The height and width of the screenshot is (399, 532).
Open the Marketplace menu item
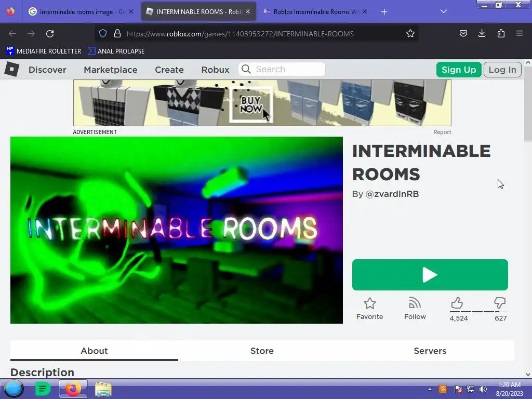tap(111, 70)
